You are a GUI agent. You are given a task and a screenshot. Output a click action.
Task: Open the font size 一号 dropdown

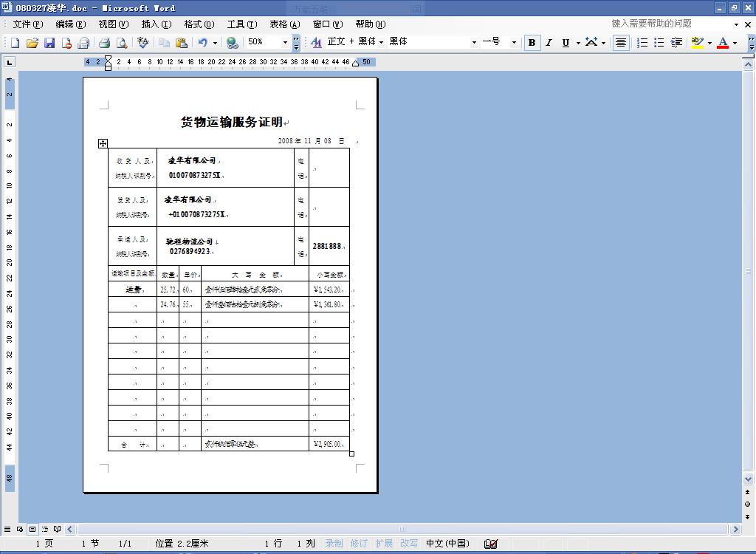[514, 43]
